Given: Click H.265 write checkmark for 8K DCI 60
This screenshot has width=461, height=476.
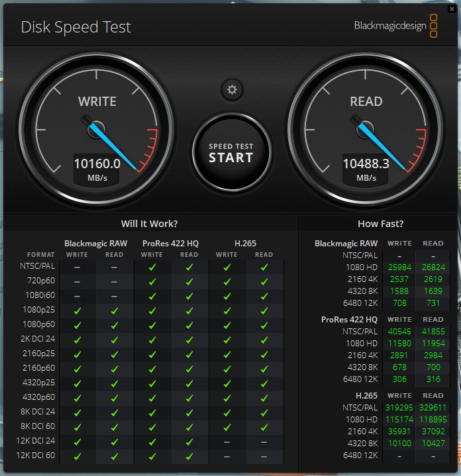Looking at the screenshot, I should tap(227, 426).
